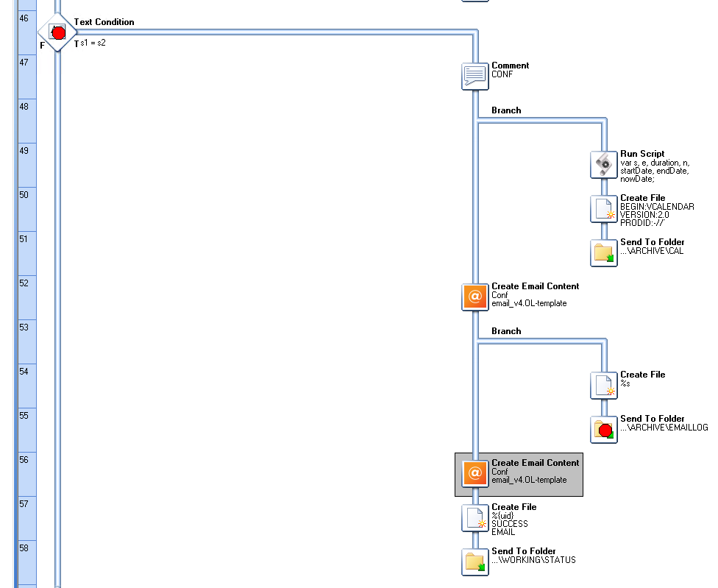718x588 pixels.
Task: Select the Text Condition diamond icon
Action: 57,32
